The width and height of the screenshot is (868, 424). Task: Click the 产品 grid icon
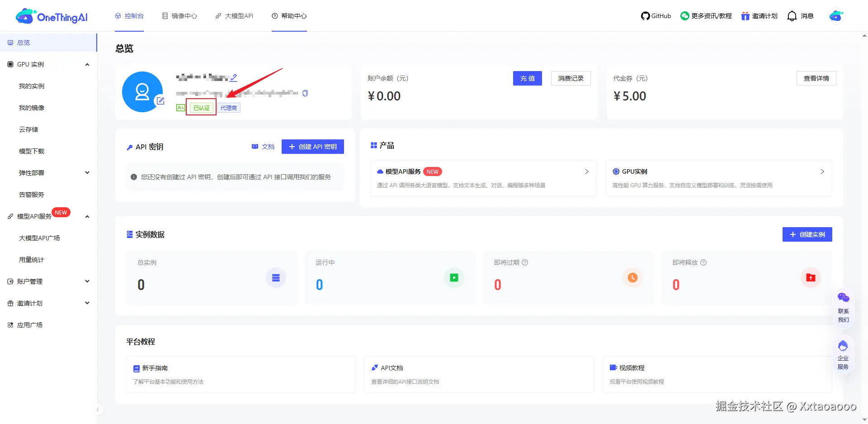[x=374, y=145]
